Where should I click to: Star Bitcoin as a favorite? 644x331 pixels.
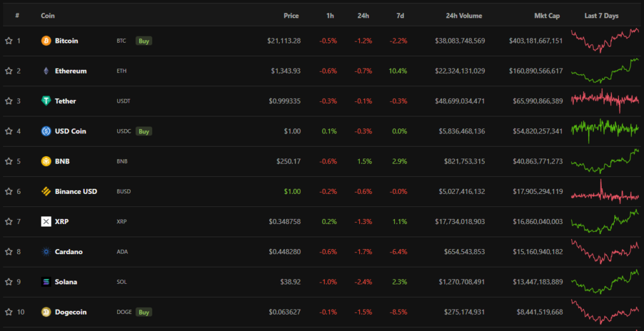pos(9,41)
